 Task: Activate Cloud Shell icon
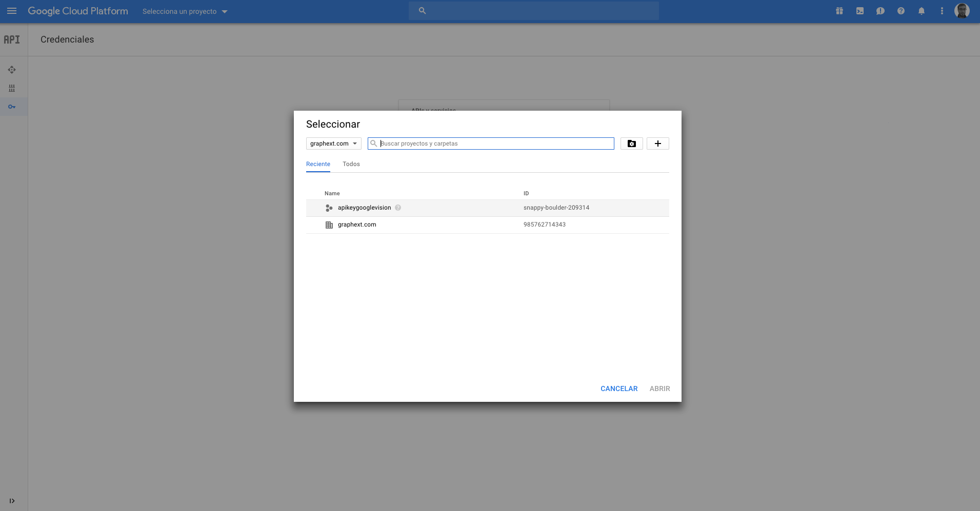tap(860, 11)
